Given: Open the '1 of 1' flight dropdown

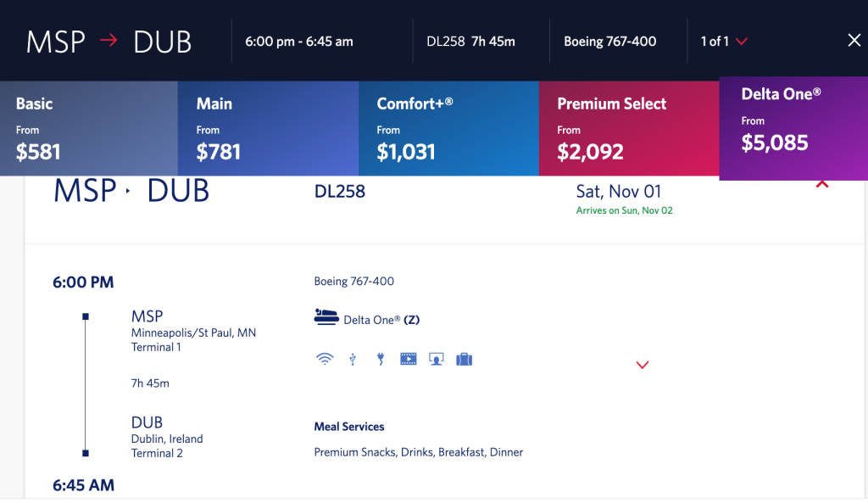Looking at the screenshot, I should [724, 42].
